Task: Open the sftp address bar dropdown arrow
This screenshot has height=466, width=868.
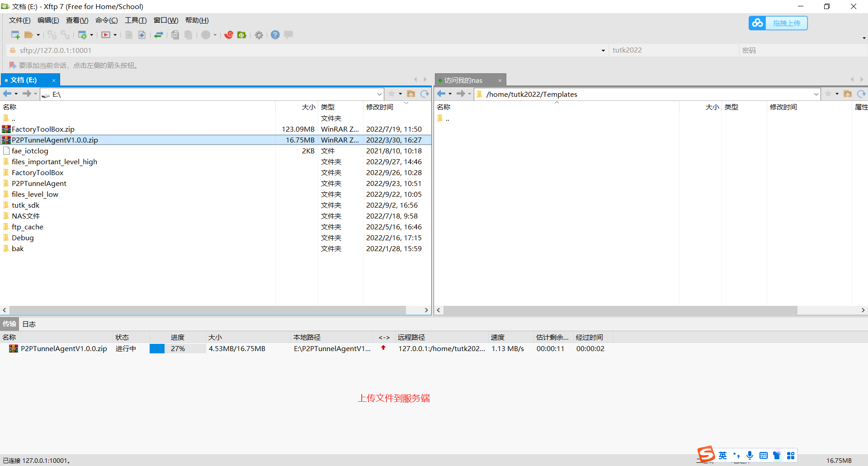Action: [603, 51]
